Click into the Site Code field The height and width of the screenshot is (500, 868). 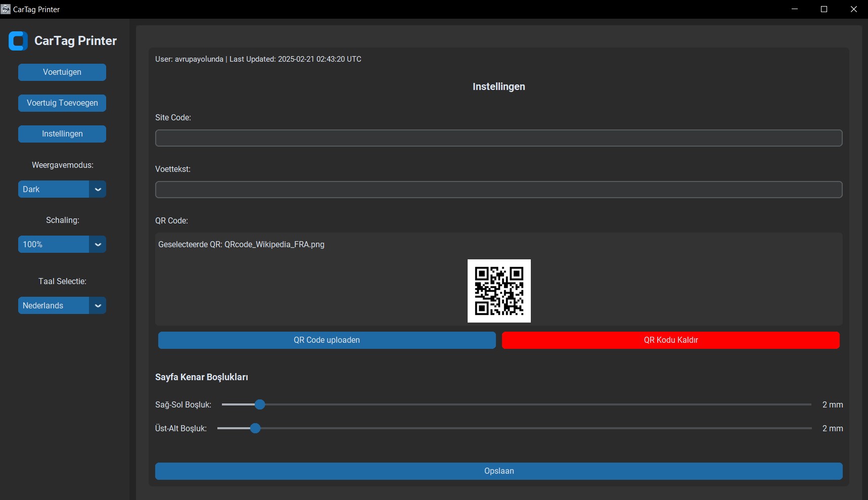click(498, 138)
